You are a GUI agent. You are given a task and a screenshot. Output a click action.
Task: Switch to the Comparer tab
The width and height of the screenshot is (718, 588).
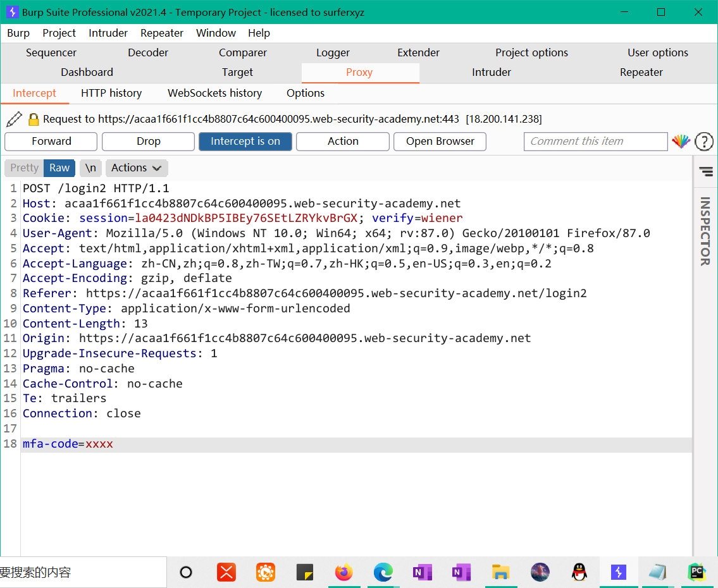(x=243, y=52)
